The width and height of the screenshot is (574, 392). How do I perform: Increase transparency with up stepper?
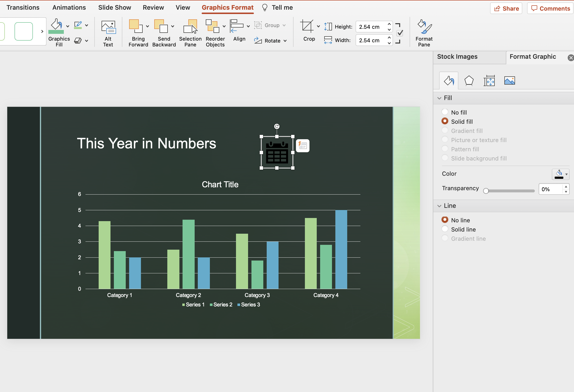566,187
